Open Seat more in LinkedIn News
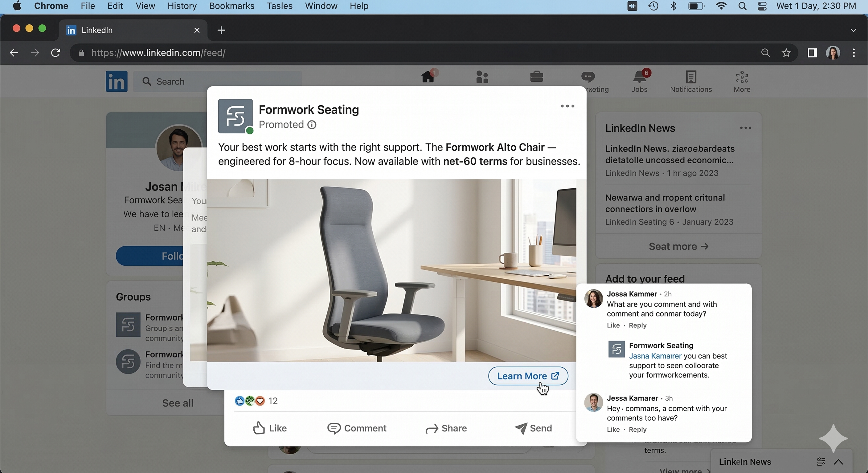The width and height of the screenshot is (868, 473). 678,246
